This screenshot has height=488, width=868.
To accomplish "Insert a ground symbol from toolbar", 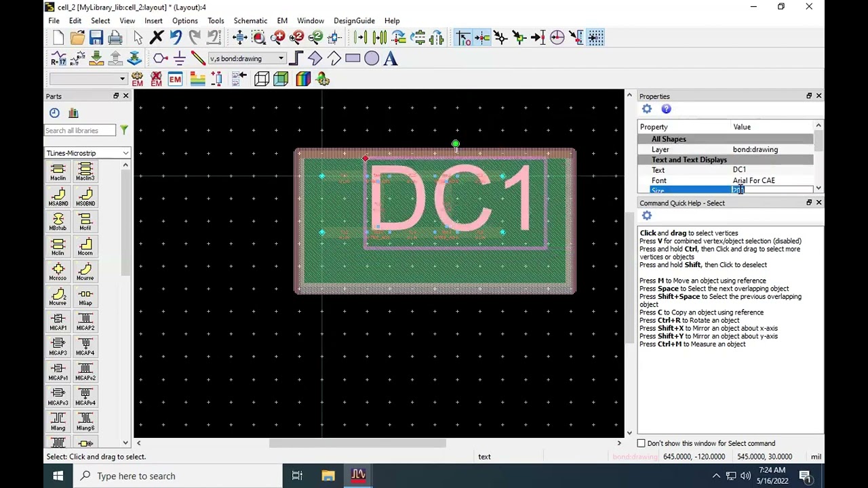I will (x=179, y=58).
